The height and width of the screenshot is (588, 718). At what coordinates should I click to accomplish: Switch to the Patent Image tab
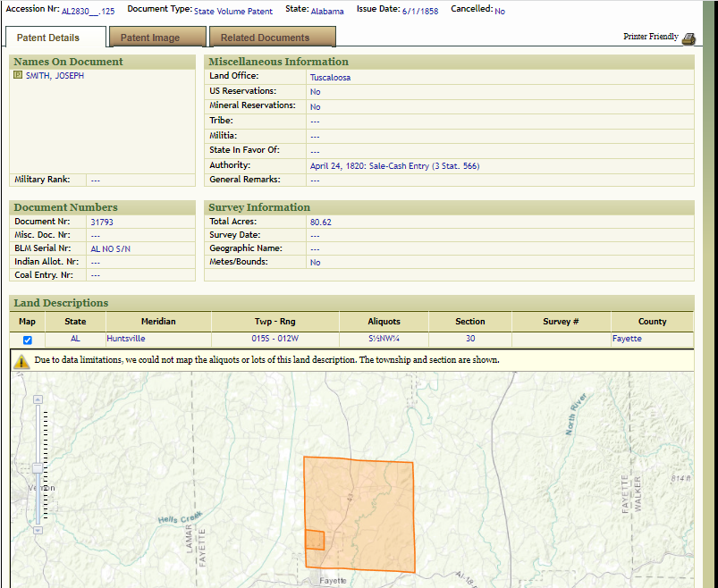pos(150,38)
